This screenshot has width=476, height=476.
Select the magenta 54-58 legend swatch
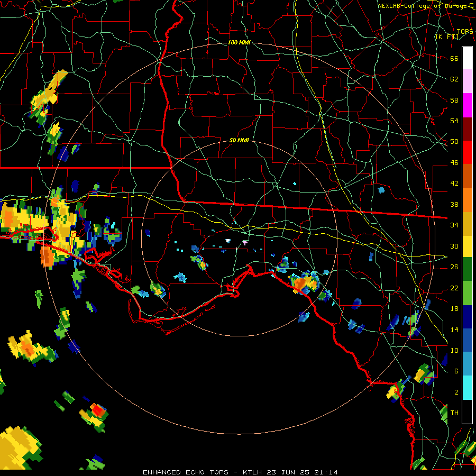tap(467, 105)
